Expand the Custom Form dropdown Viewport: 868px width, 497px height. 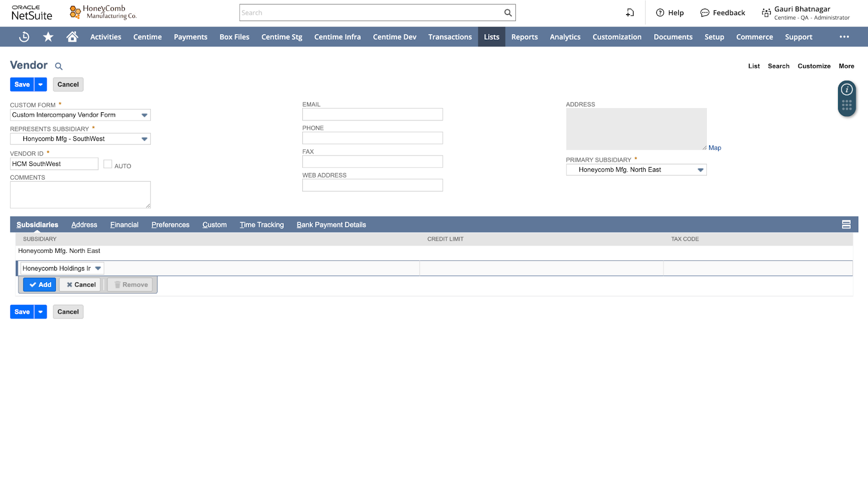pos(144,115)
